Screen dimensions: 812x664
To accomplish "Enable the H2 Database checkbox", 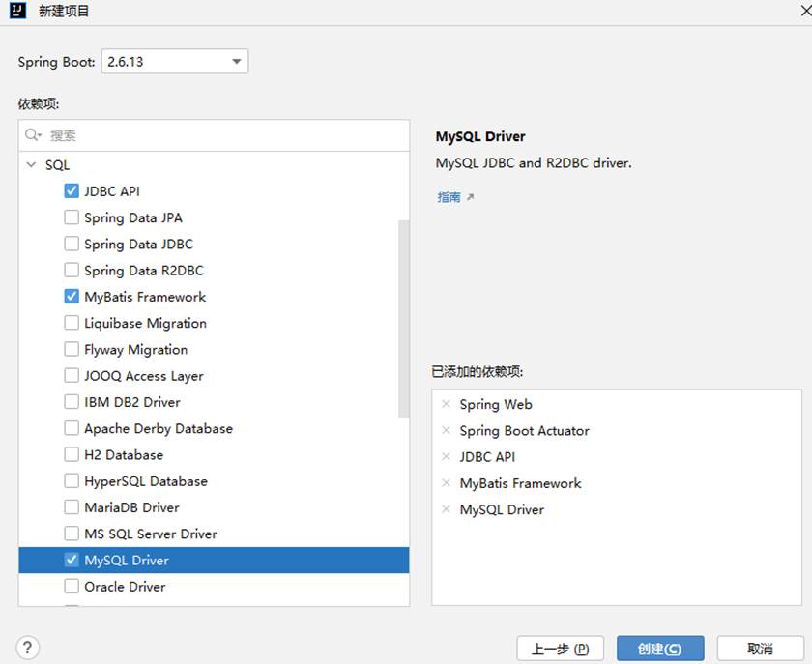I will pos(72,455).
